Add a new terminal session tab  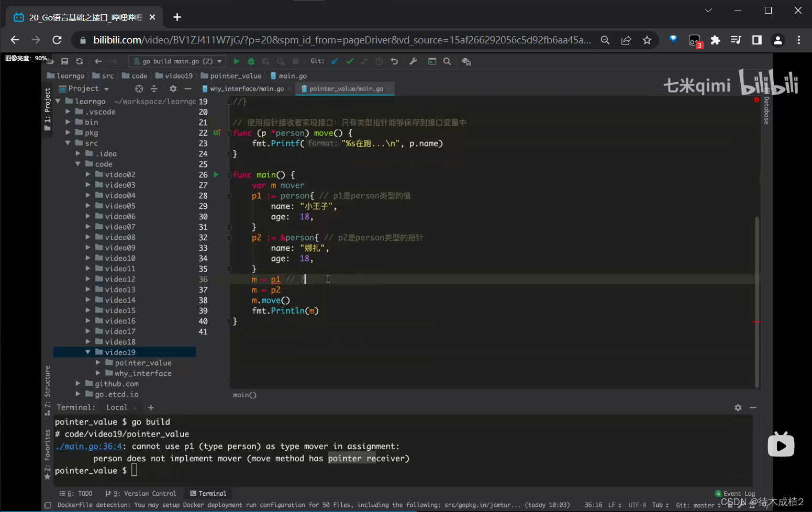click(x=151, y=407)
